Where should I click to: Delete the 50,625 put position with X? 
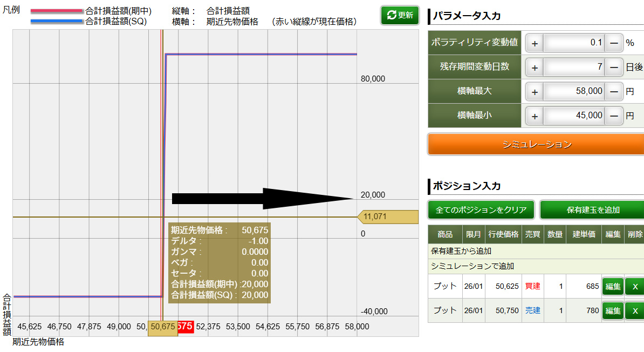[x=634, y=286]
